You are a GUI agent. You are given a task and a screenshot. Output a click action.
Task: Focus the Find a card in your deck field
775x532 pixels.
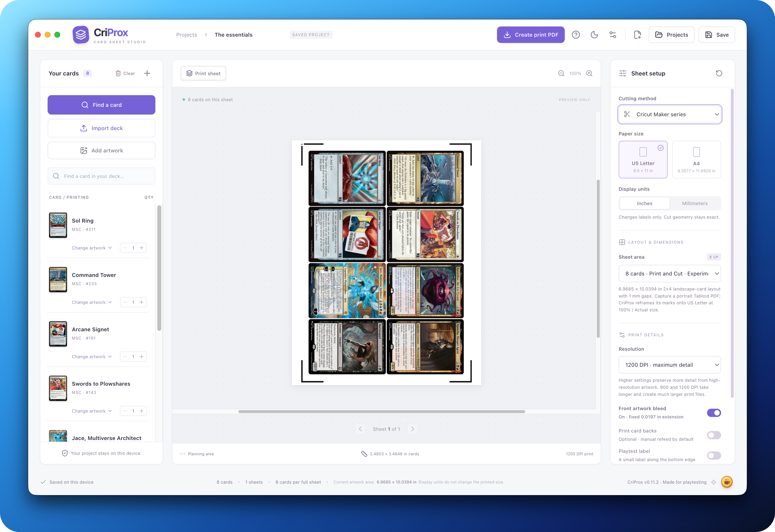tap(101, 176)
